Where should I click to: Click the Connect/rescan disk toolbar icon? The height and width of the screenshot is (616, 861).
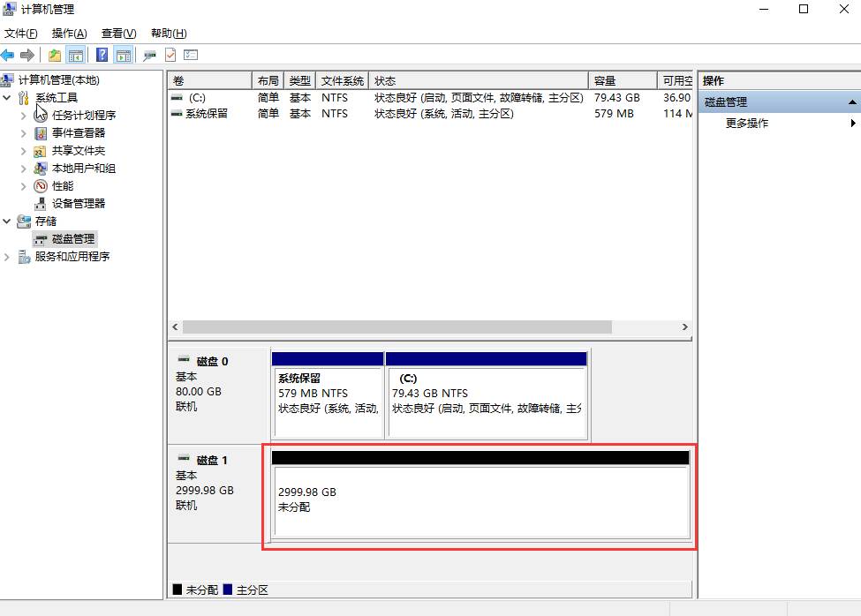pos(149,55)
